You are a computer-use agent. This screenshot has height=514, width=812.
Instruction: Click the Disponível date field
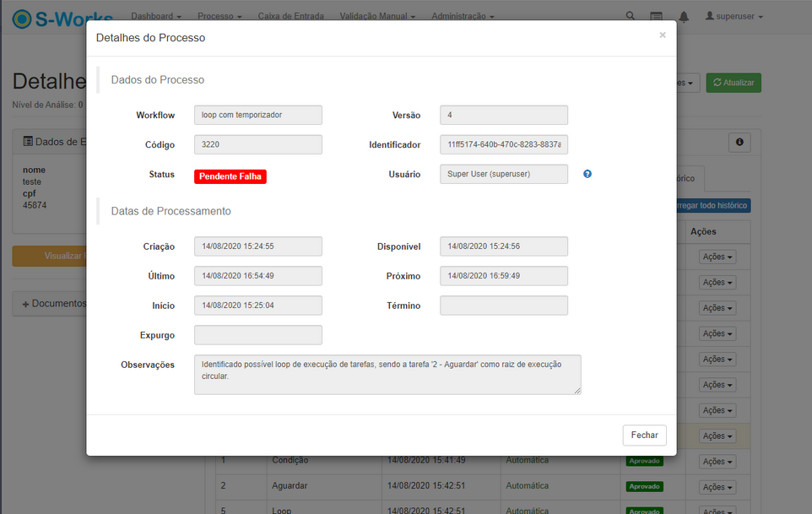(x=504, y=246)
